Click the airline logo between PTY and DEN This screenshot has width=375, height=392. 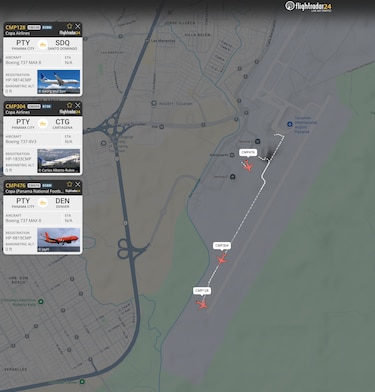pyautogui.click(x=43, y=202)
